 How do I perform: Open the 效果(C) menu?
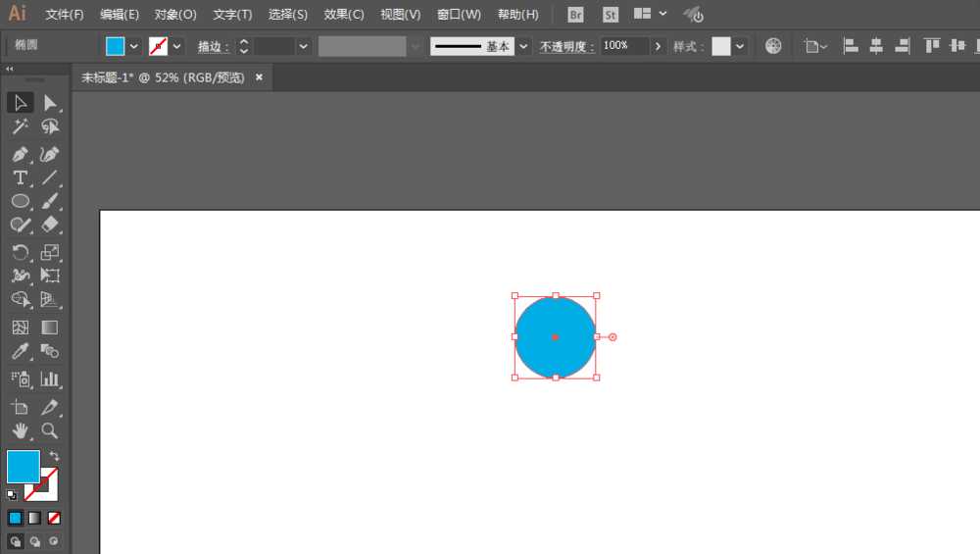click(x=344, y=15)
